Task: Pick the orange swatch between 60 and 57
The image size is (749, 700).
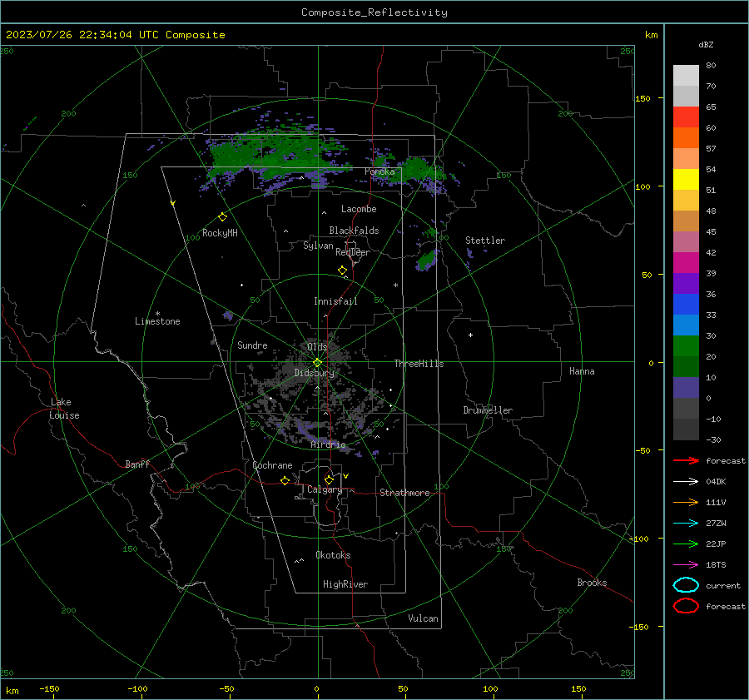Action: tap(686, 137)
